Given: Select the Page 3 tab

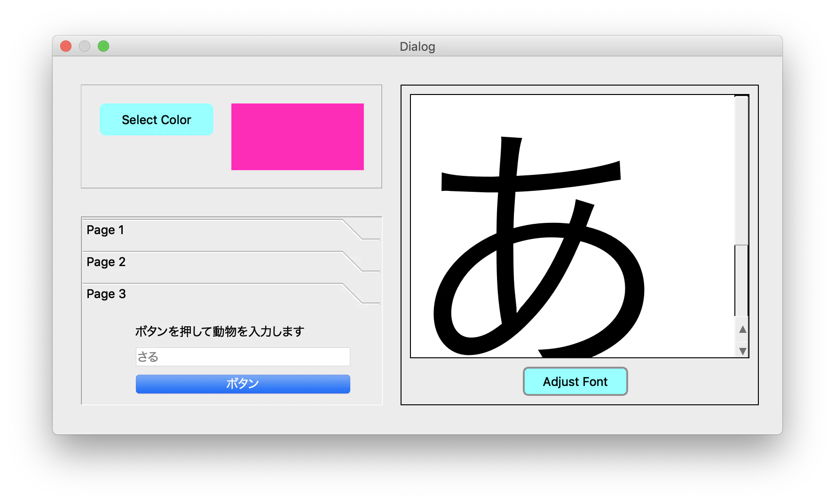Looking at the screenshot, I should [x=231, y=294].
